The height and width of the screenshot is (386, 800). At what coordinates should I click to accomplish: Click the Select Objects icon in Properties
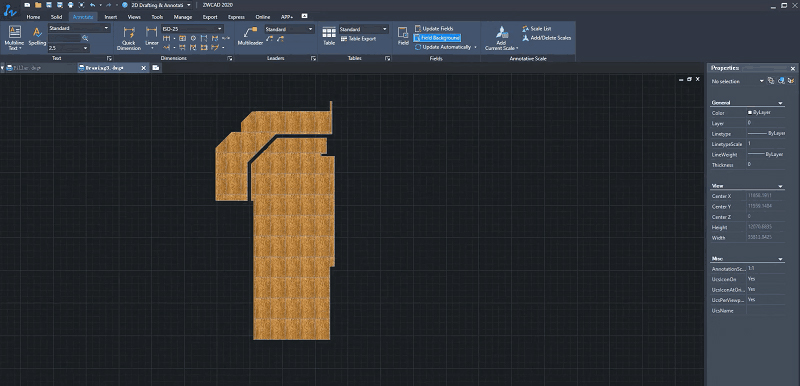tap(781, 81)
